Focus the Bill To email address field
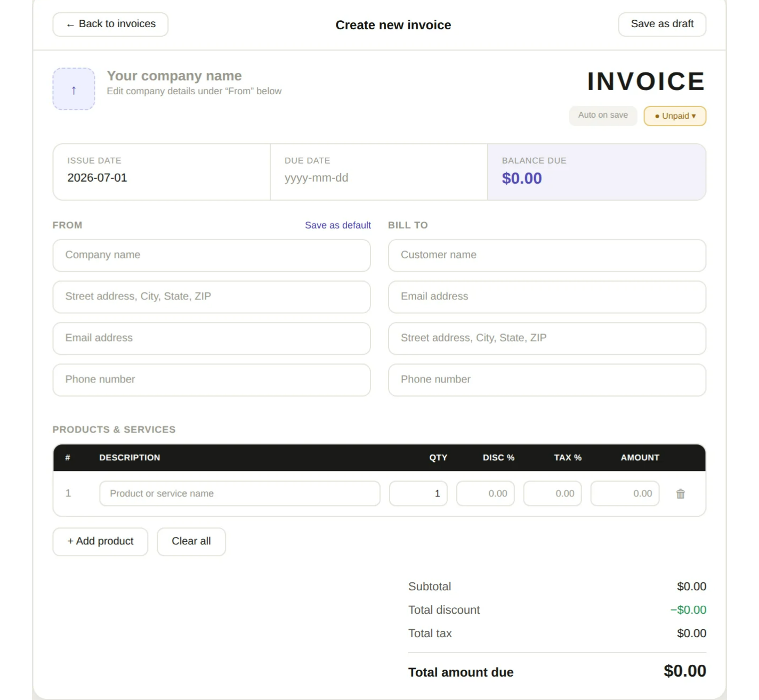 pyautogui.click(x=547, y=297)
